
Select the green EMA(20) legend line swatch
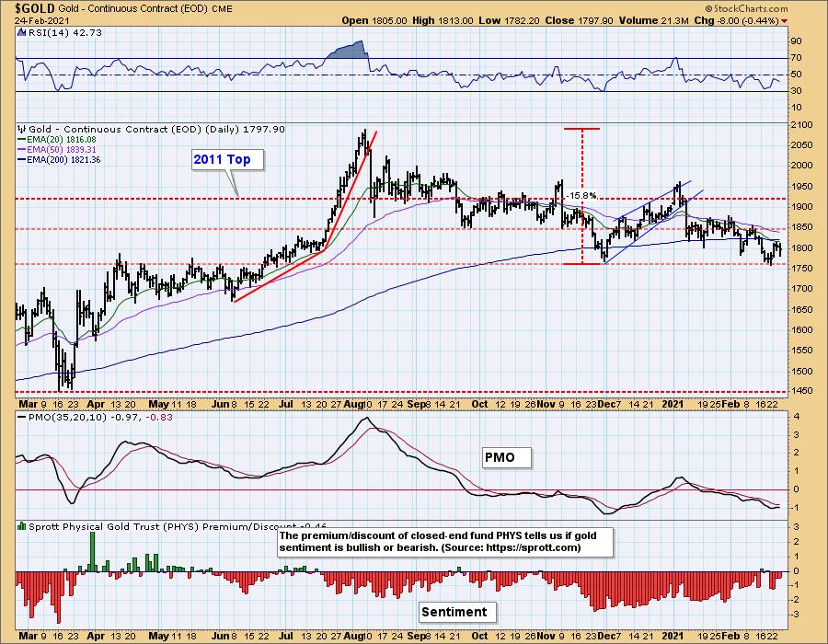[22, 140]
